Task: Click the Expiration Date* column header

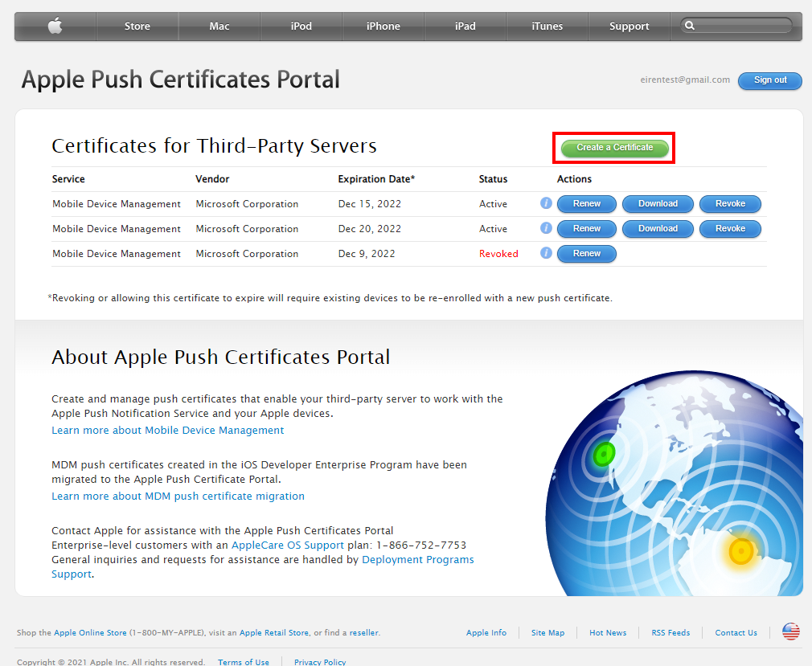Action: [376, 179]
